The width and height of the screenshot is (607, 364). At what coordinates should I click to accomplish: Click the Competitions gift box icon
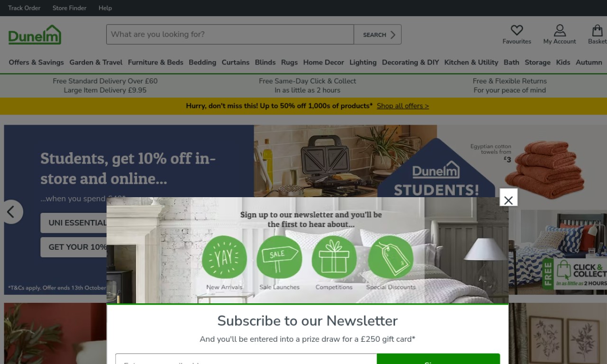pos(334,257)
